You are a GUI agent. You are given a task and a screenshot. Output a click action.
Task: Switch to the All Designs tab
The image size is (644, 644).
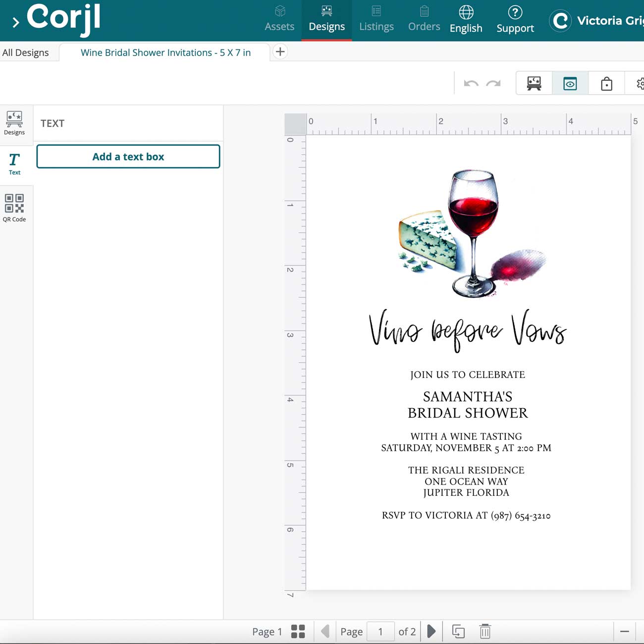(x=26, y=53)
